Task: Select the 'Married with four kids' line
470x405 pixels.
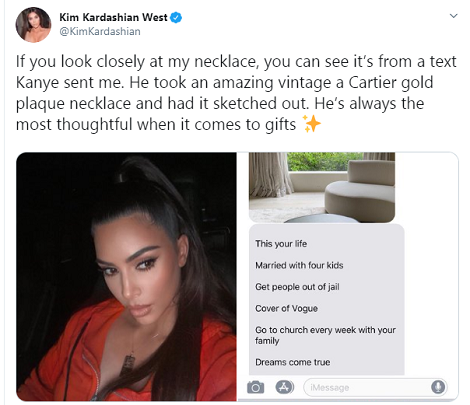Action: click(x=299, y=265)
